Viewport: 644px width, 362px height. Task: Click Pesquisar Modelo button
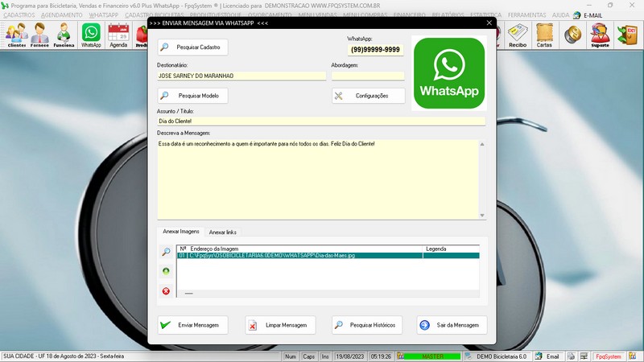192,96
